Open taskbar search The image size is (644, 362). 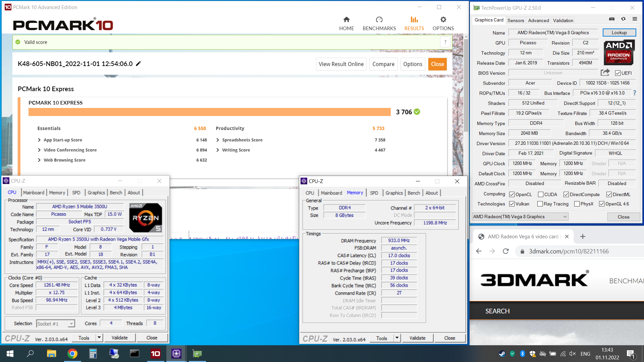pyautogui.click(x=30, y=354)
